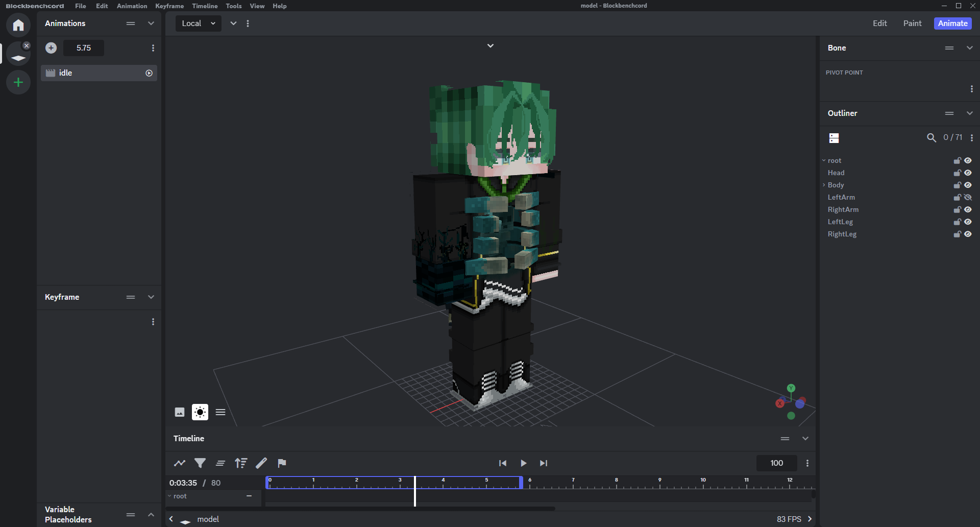Open the outliner search magnifier
Screen dimensions: 980x527
931,138
